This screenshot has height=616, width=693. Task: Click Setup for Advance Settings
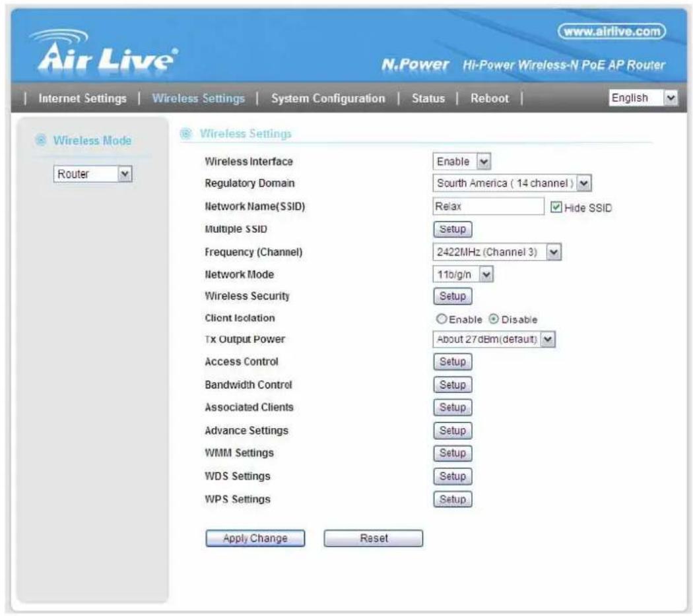coord(453,431)
